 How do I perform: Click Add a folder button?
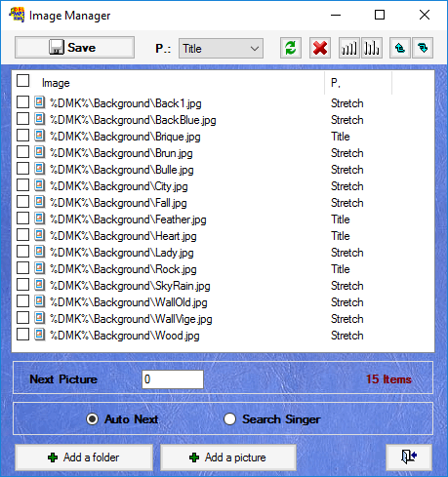(x=84, y=457)
